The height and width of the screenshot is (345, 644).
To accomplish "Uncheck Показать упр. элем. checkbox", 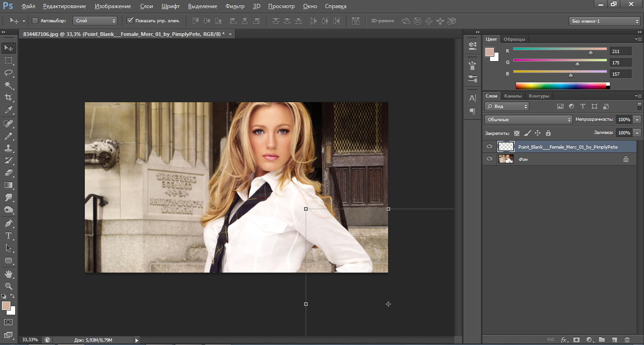I will pos(130,20).
